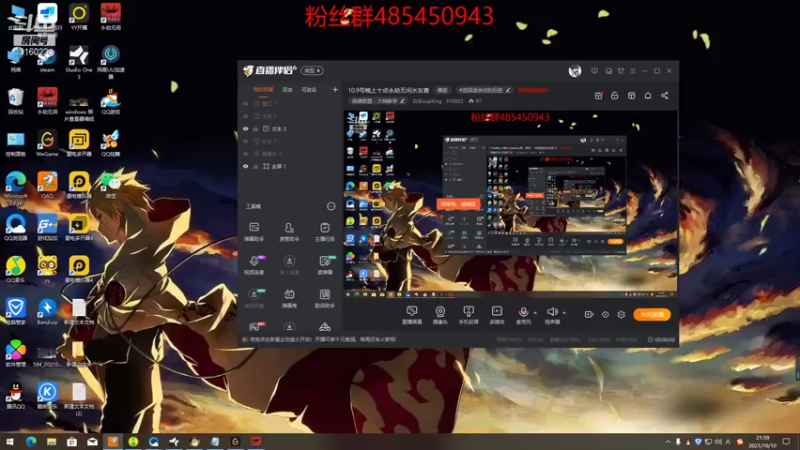Open the steam desktop icon

pos(47,59)
